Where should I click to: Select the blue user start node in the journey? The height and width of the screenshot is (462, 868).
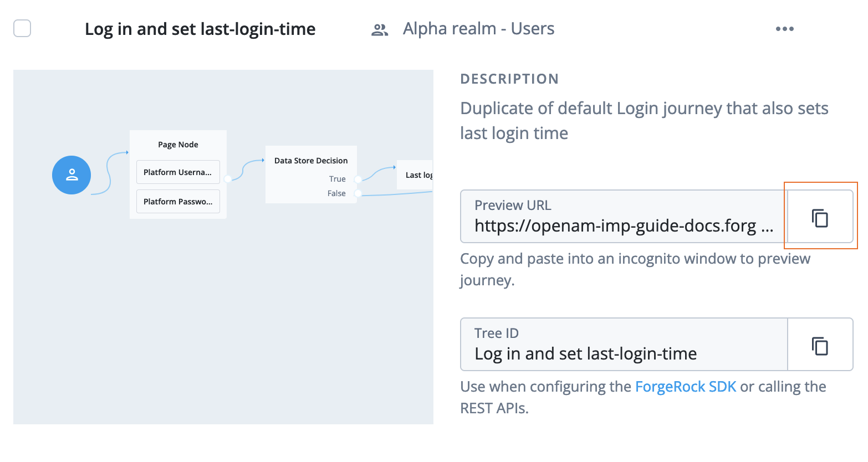click(x=71, y=174)
